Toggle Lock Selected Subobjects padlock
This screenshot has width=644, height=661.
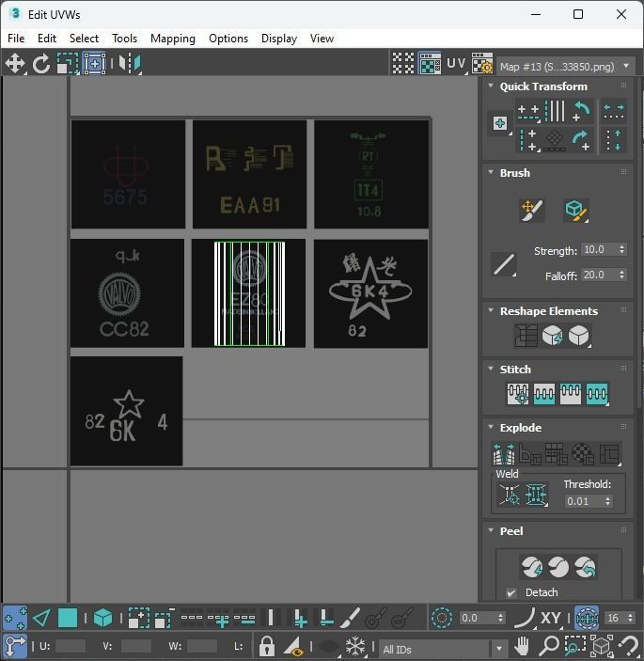coord(266,646)
